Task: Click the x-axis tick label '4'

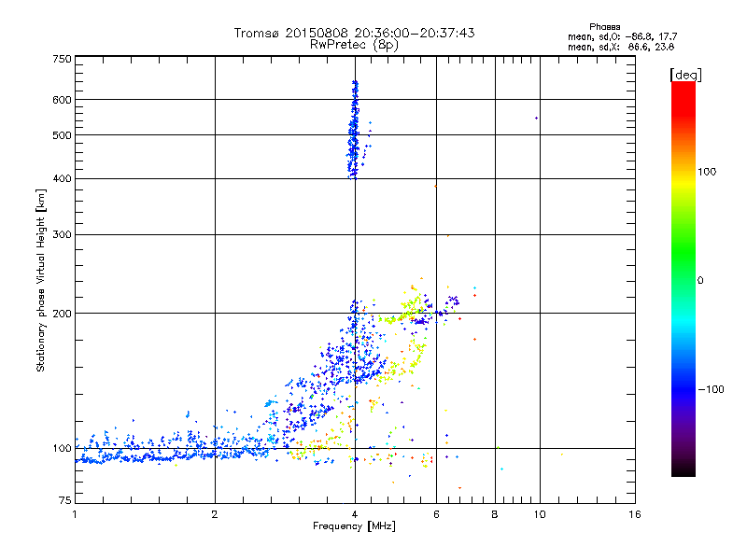Action: [x=355, y=514]
